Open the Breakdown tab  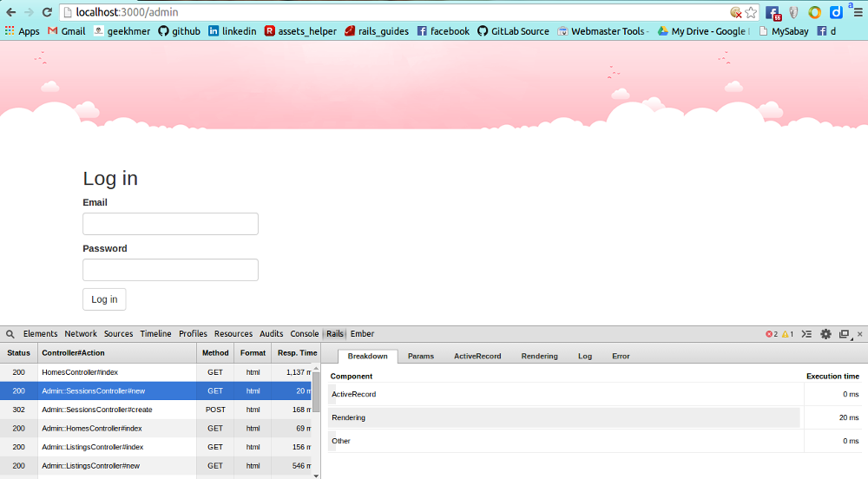pos(367,356)
